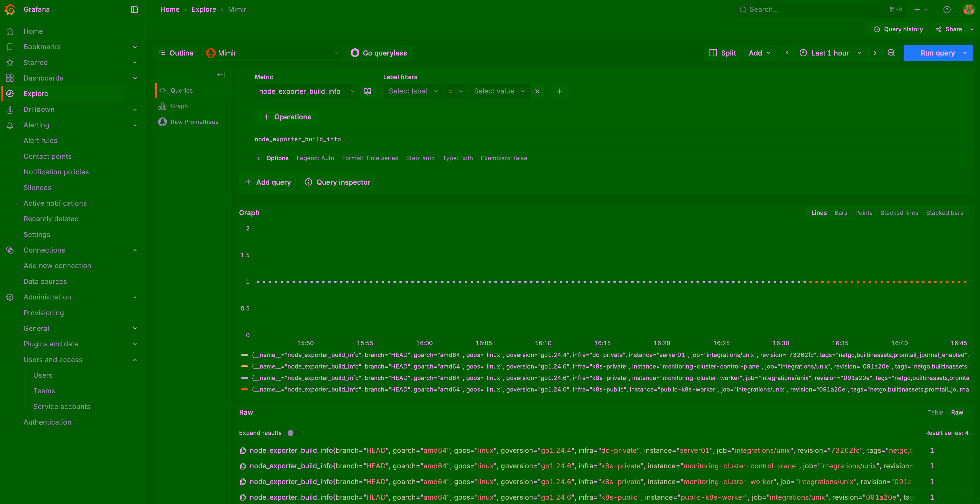
Task: Open the Mimir data source picker
Action: 272,53
